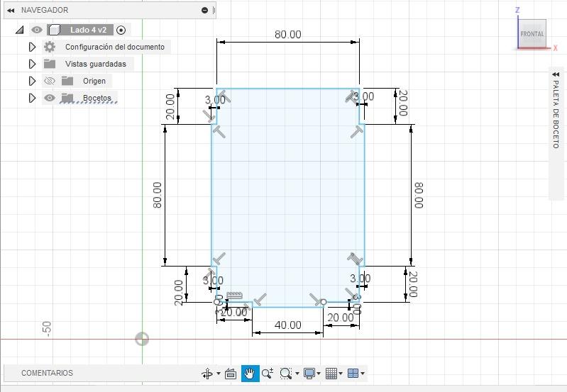This screenshot has height=392, width=567.
Task: Open grid and snaps dropdown arrow
Action: tap(341, 373)
